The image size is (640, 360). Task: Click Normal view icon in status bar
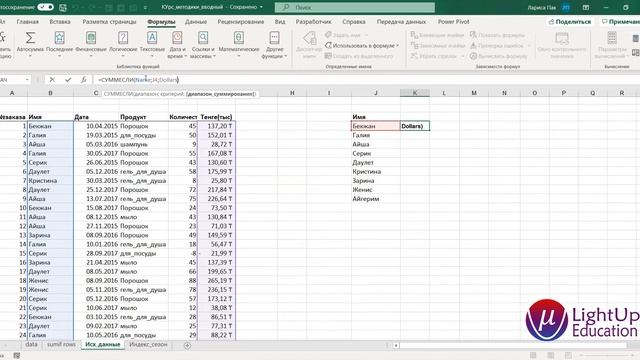point(533,356)
